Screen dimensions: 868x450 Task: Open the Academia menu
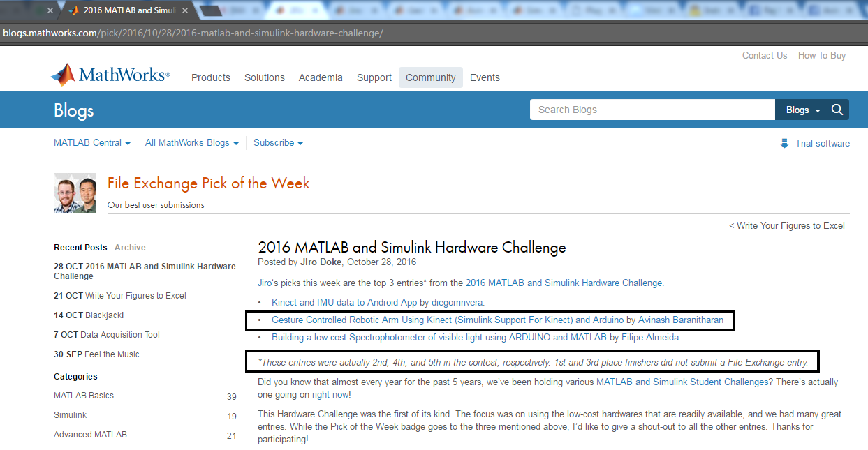[x=321, y=77]
